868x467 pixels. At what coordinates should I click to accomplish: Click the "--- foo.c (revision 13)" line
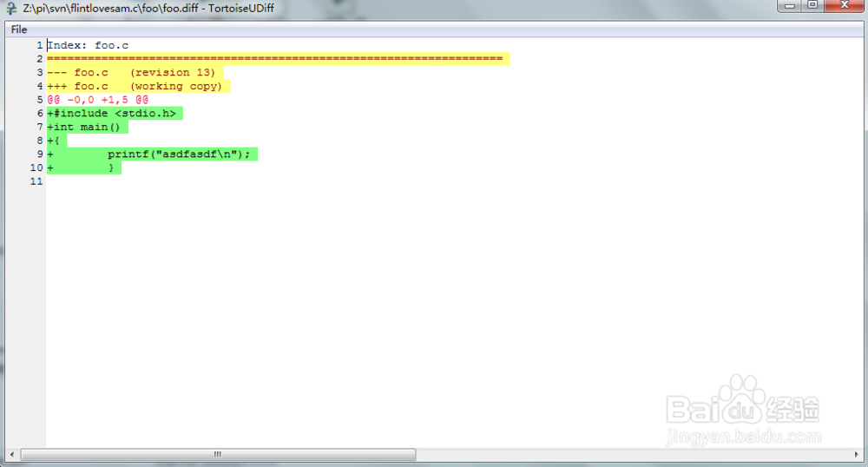135,73
